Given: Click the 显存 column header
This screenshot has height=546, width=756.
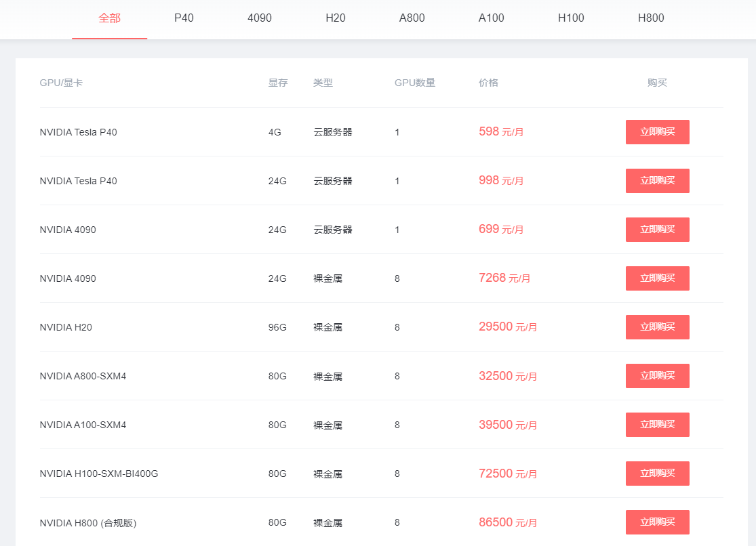Looking at the screenshot, I should [x=278, y=83].
